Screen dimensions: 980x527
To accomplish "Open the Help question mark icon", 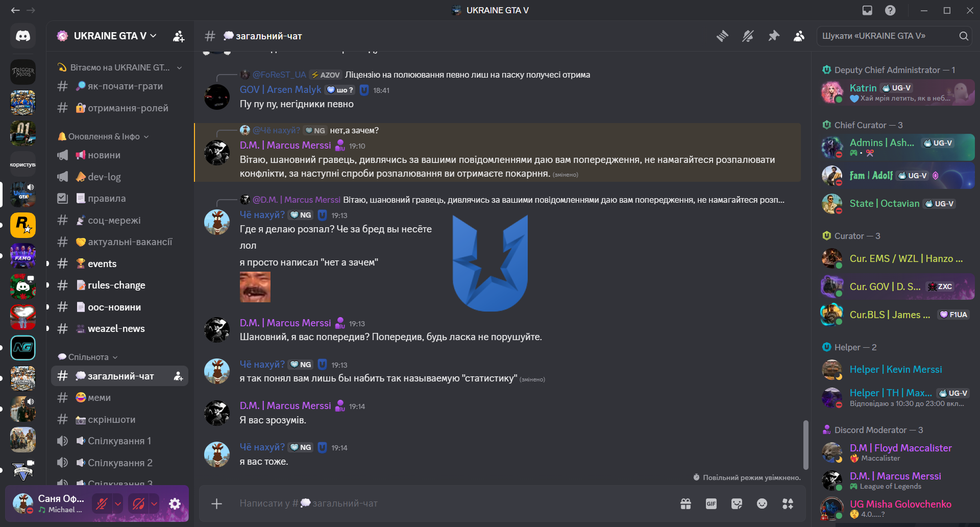I will point(890,10).
